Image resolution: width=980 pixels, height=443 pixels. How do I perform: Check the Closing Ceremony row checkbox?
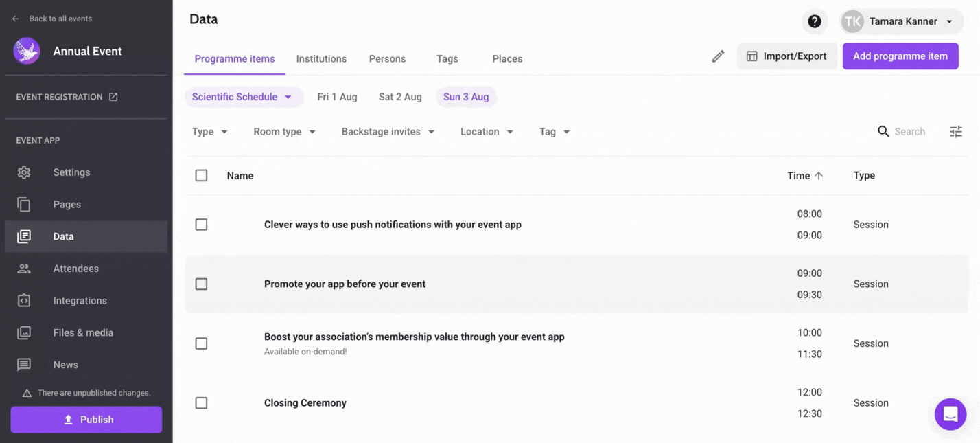201,403
